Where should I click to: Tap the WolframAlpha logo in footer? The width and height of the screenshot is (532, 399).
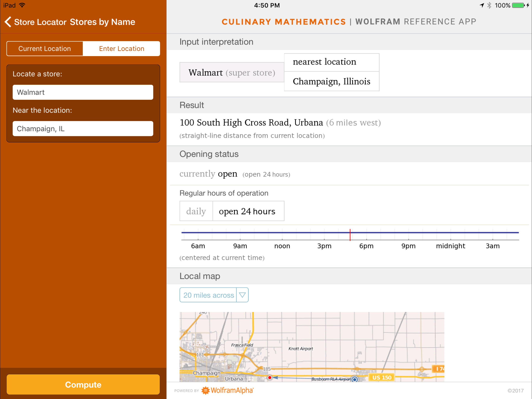point(227,390)
